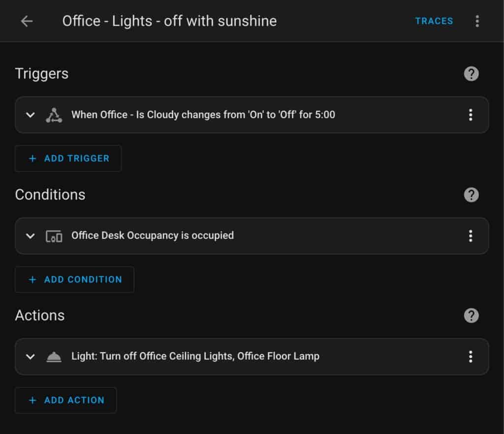Select the 'Office Desk Occupancy is occupied' row
Image resolution: width=504 pixels, height=434 pixels.
coord(252,236)
